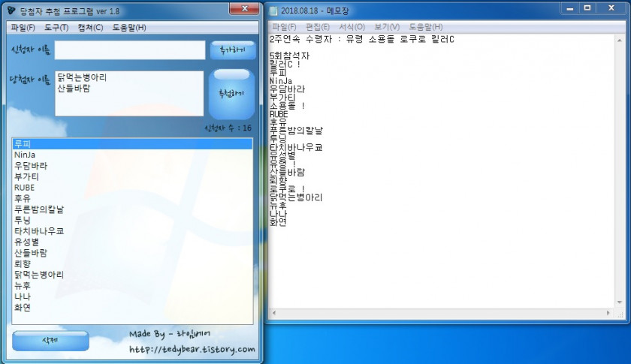Open the 서식(O) menu in Notepad
631x364 pixels.
pyautogui.click(x=351, y=27)
